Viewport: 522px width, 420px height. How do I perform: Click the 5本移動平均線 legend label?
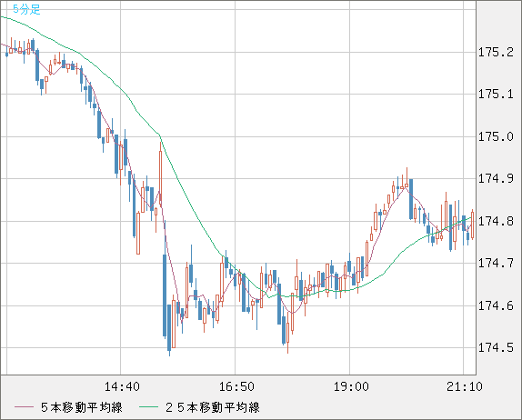click(82, 407)
